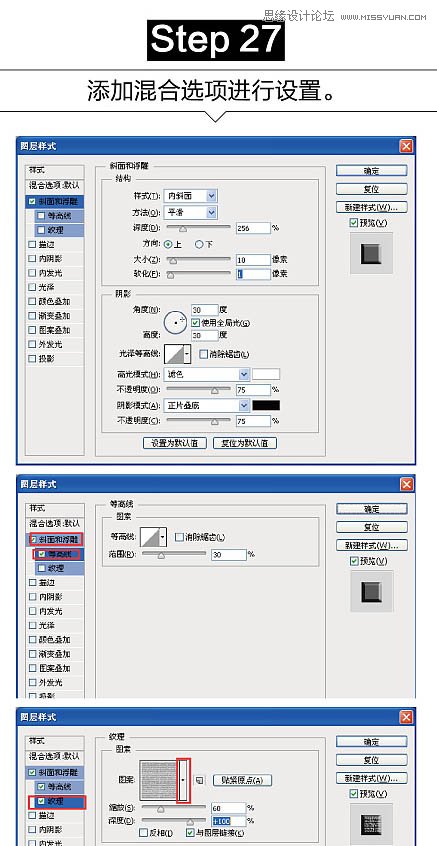Click the 图案 pattern thumbnail in 纹理 dialog
This screenshot has width=437, height=846.
point(159,780)
